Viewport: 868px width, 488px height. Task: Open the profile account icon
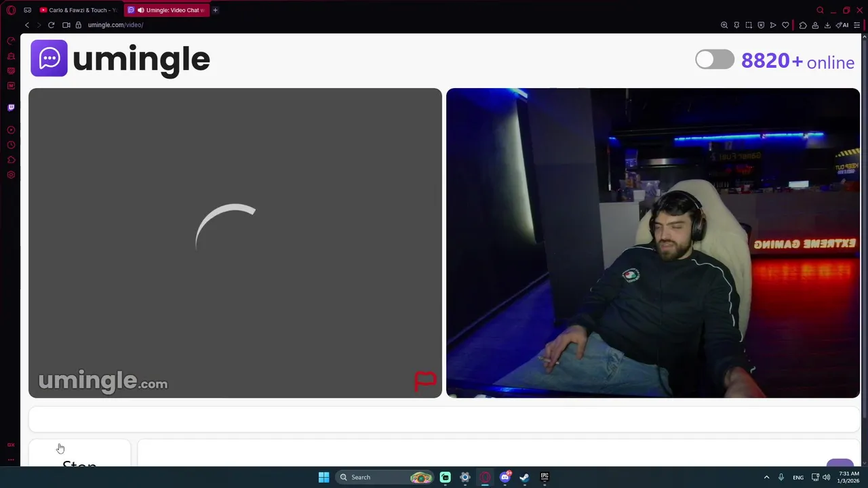point(815,25)
